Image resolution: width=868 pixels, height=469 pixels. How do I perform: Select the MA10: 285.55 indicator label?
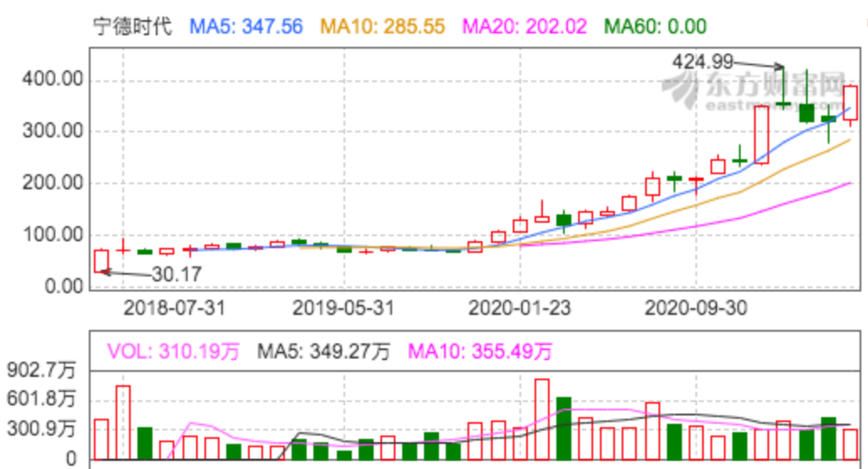pyautogui.click(x=383, y=26)
